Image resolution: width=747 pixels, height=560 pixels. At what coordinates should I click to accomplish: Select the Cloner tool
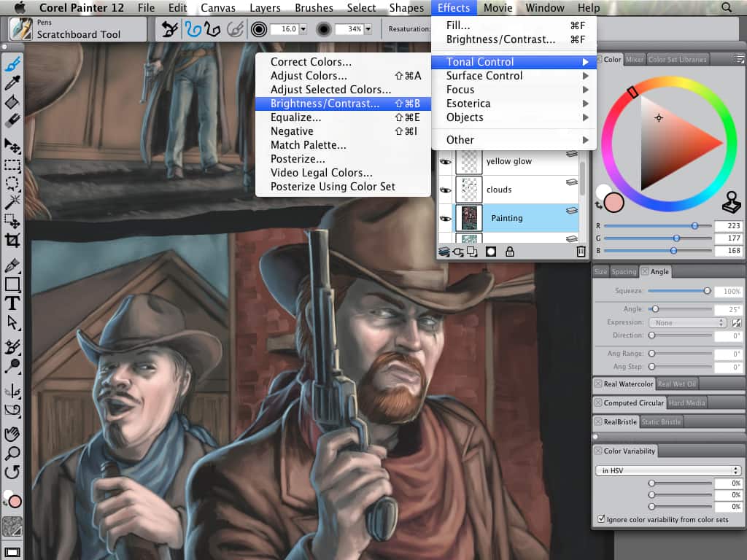pos(12,347)
